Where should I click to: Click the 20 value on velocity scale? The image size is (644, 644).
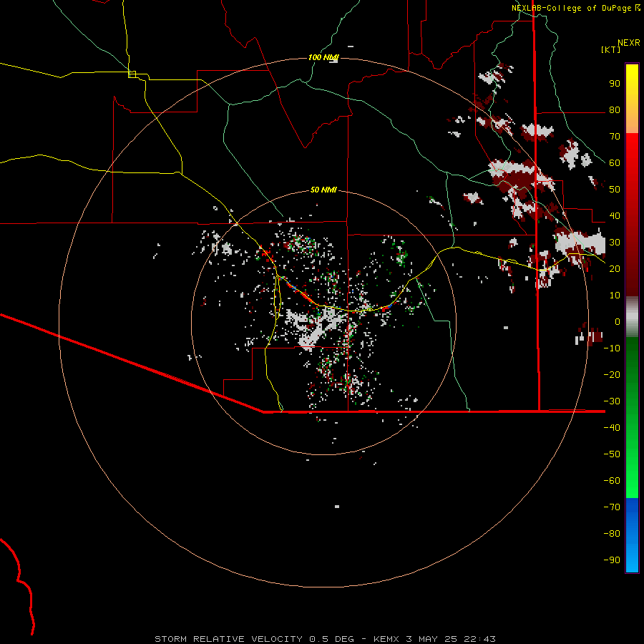(x=615, y=268)
